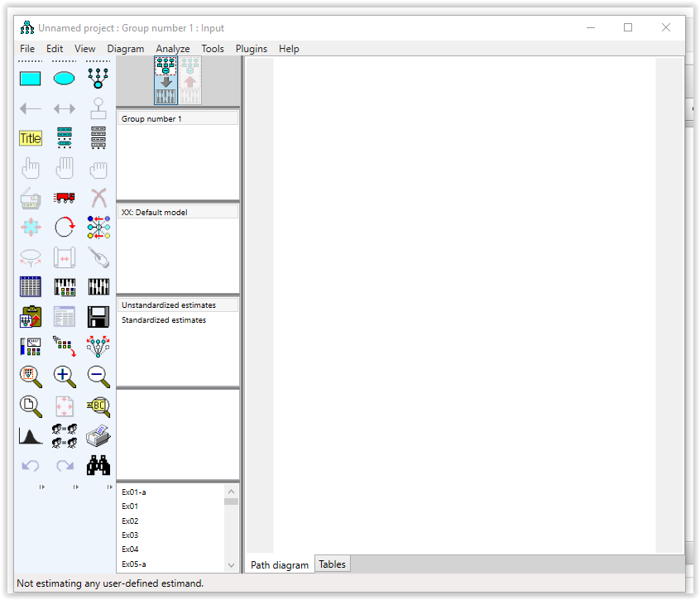This screenshot has width=700, height=600.
Task: Save the path diagram with floppy disk icon
Action: click(x=98, y=316)
